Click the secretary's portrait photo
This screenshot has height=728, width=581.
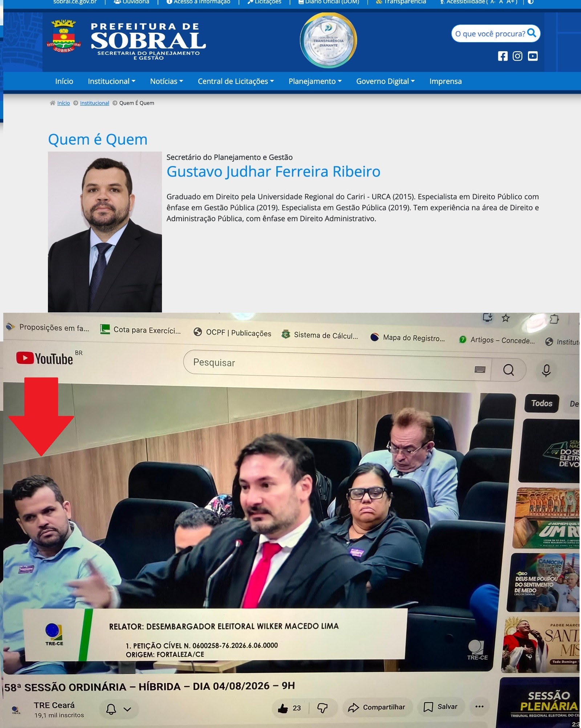click(105, 232)
